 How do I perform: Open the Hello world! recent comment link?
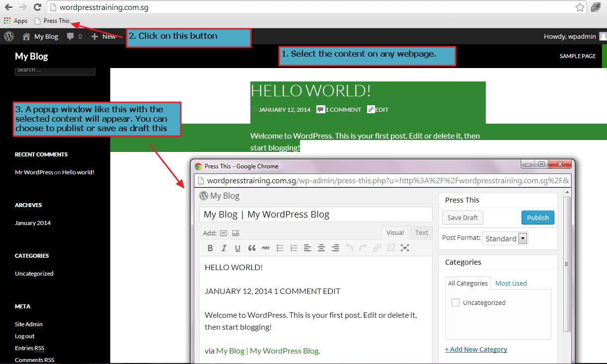78,172
